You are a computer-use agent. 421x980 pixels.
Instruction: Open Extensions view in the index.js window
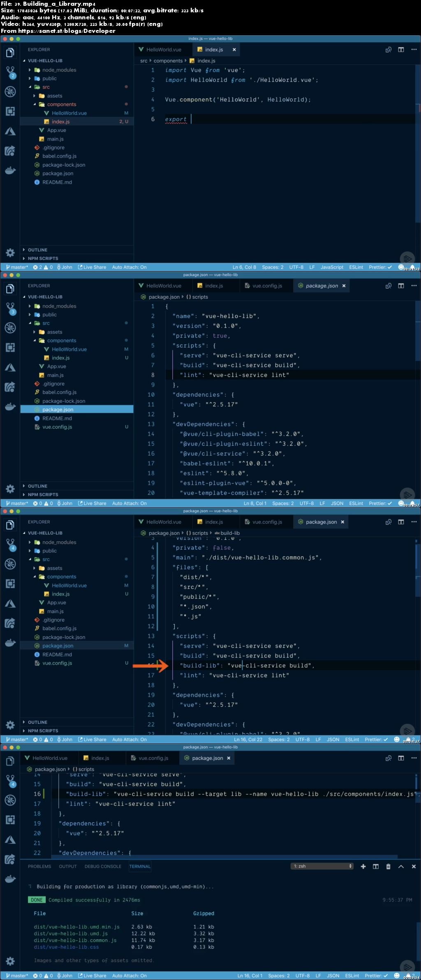[x=10, y=111]
